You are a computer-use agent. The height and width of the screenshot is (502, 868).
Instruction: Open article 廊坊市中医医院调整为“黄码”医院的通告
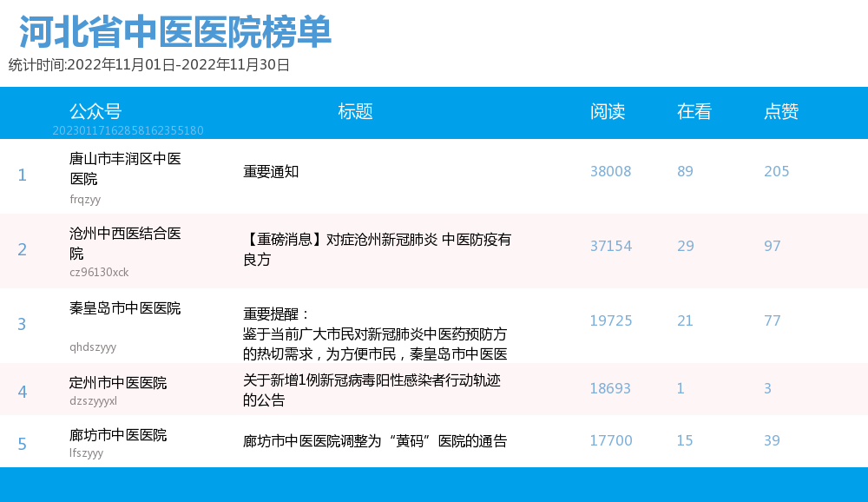pyautogui.click(x=375, y=441)
